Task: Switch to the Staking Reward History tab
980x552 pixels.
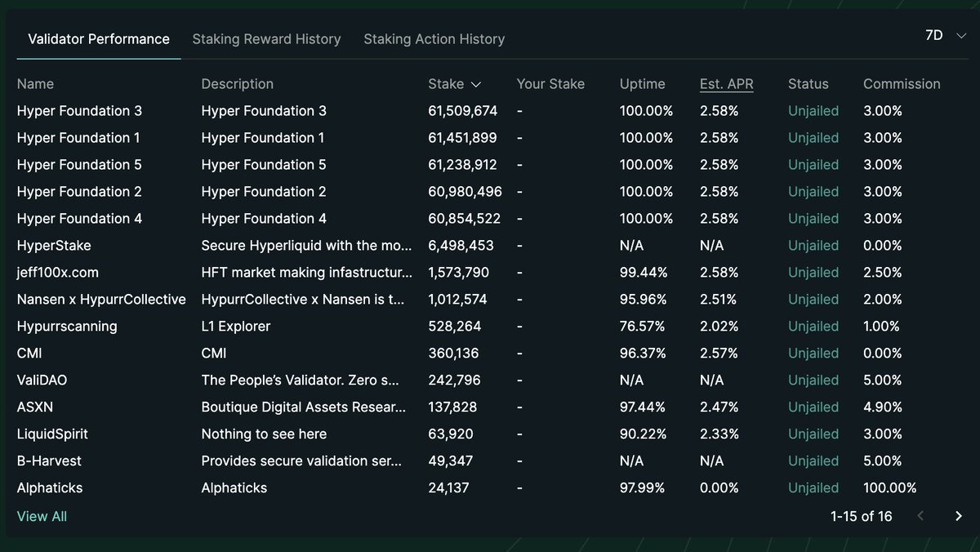Action: point(266,38)
